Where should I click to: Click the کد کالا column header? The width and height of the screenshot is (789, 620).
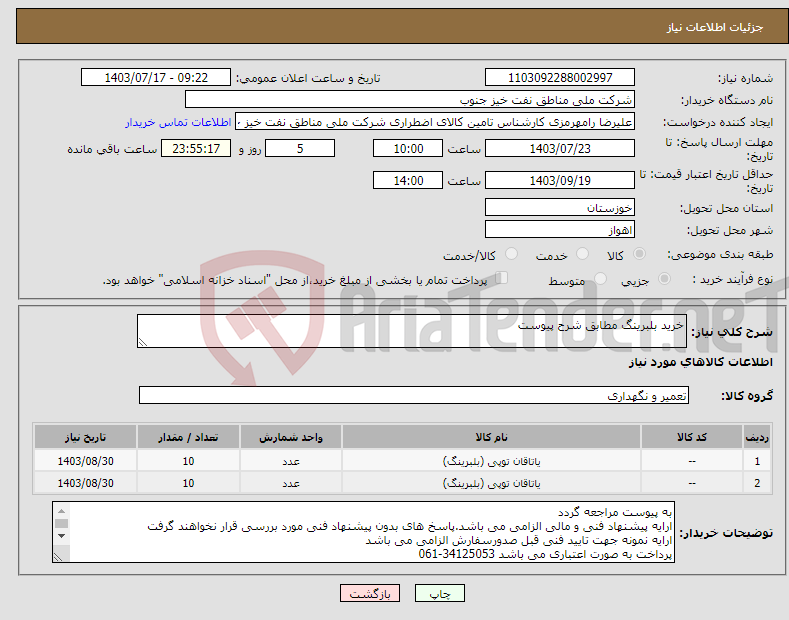[692, 437]
